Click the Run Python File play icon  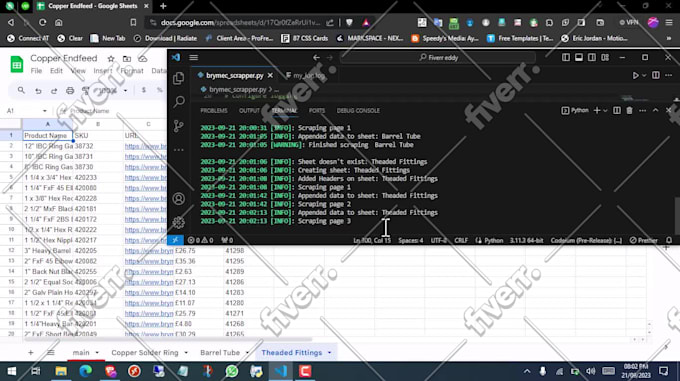pos(635,75)
